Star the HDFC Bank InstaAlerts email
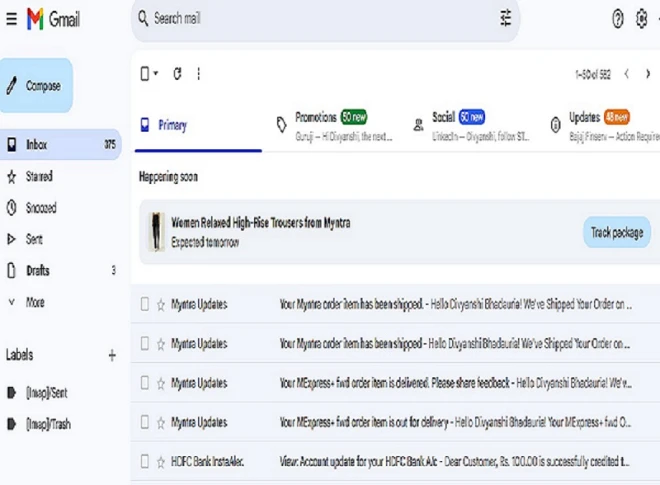Screen dimensions: 660x485 [161, 462]
